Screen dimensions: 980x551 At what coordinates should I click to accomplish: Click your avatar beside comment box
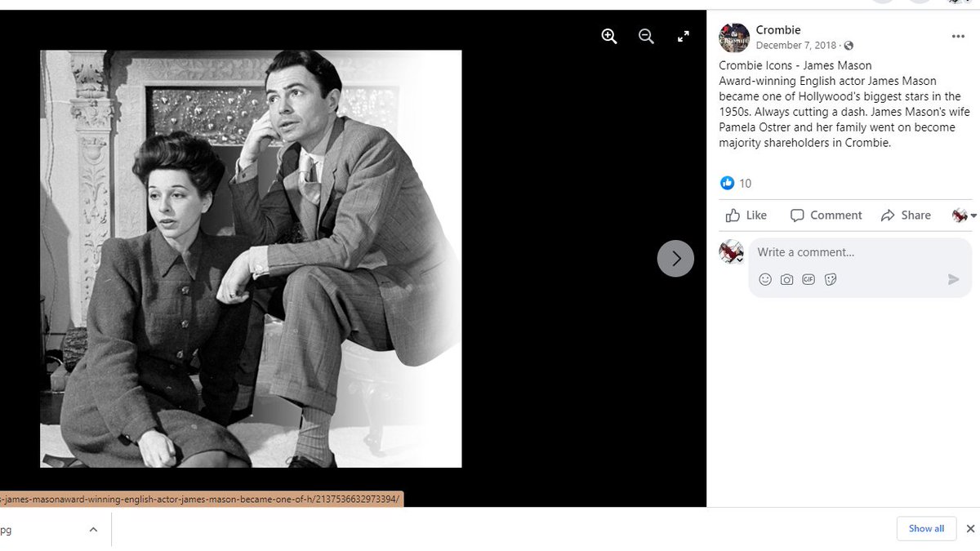[731, 252]
